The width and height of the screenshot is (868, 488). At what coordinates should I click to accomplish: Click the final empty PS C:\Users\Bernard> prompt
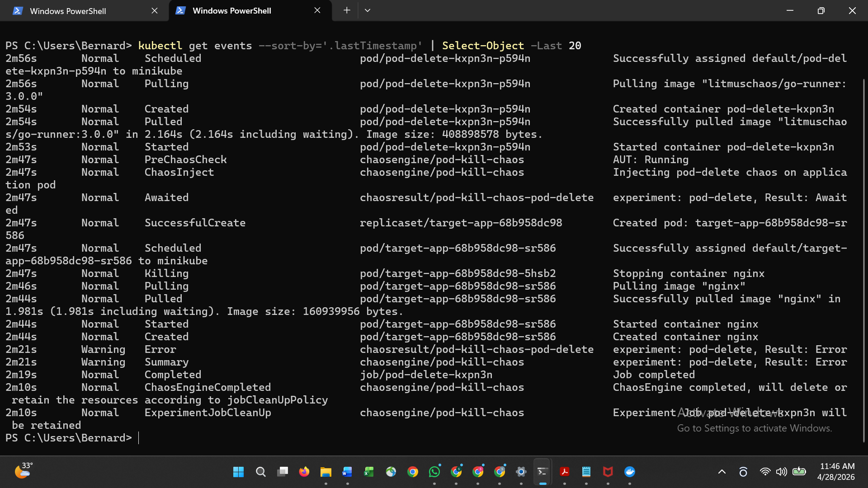coord(69,438)
